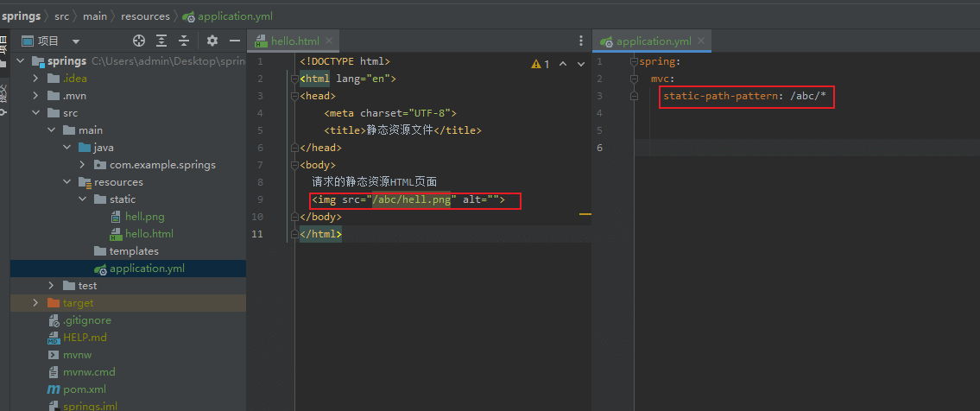The image size is (980, 411).
Task: Click the resources breadcrumb in navigation bar
Action: tap(145, 16)
